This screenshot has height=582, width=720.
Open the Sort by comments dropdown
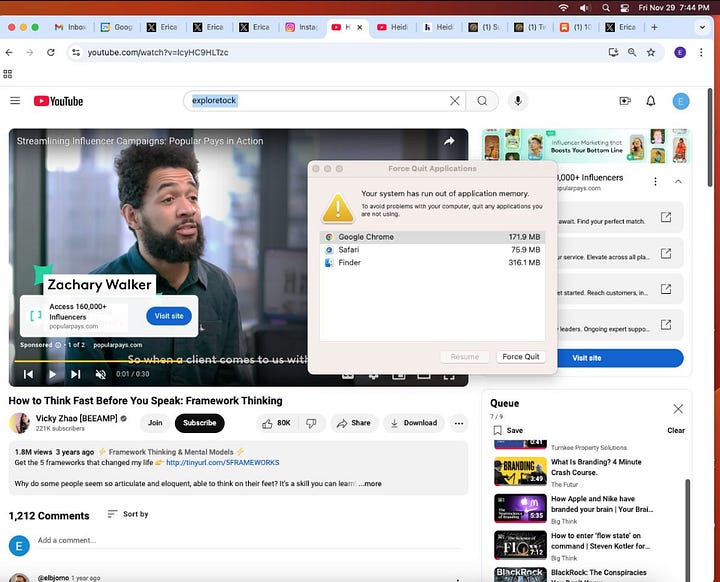[x=128, y=514]
